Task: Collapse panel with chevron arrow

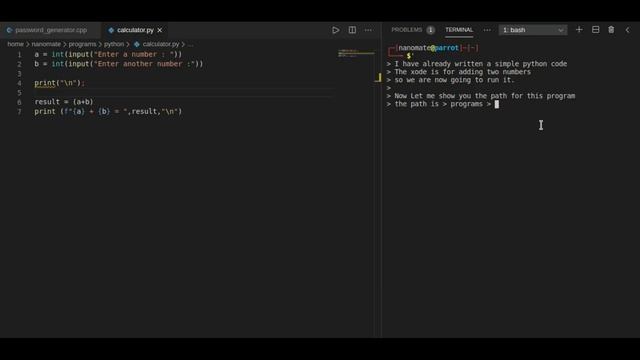Action: tap(627, 30)
